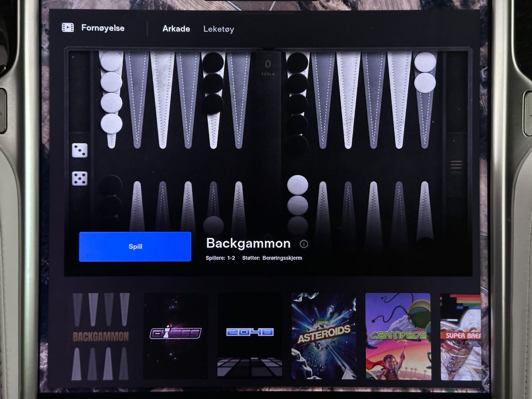The image size is (532, 399).
Task: Click the bottom white die showing five
Action: [79, 179]
